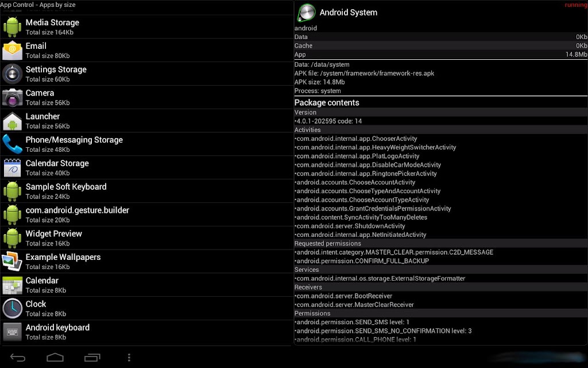Open the three-dot overflow menu
The height and width of the screenshot is (368, 588).
tap(129, 358)
